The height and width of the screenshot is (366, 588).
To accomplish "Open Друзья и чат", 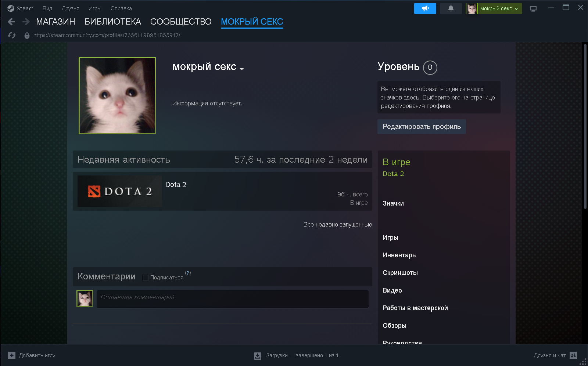I will click(550, 355).
